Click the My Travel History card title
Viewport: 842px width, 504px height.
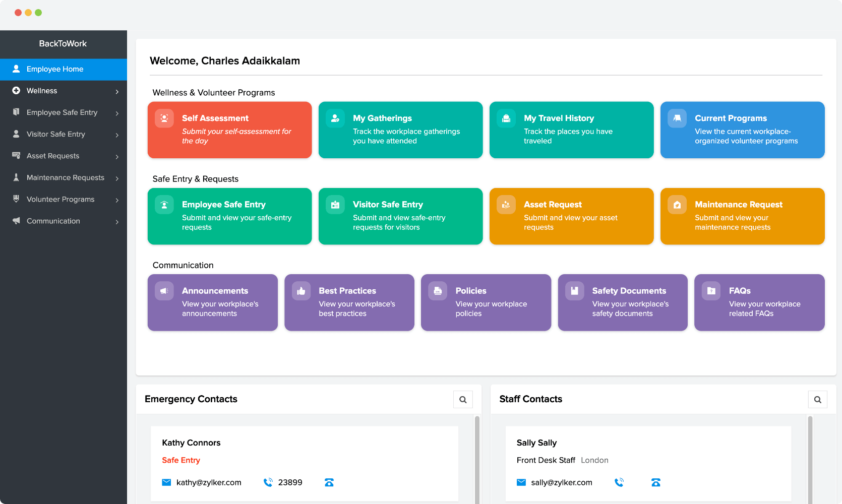[x=559, y=118]
